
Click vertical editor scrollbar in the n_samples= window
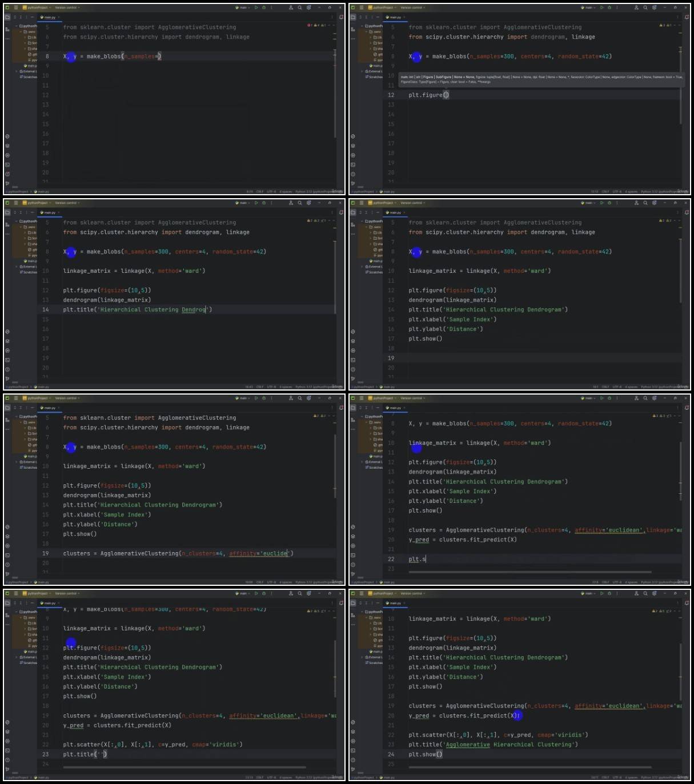click(335, 94)
